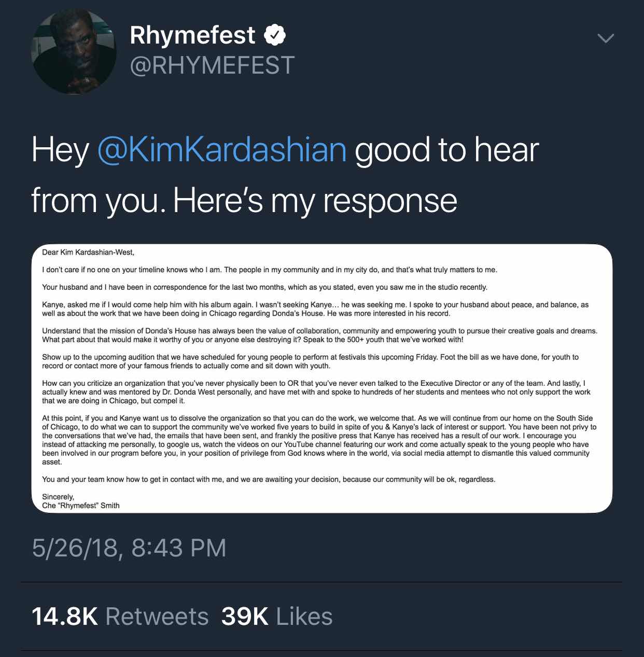Click the 39K likes count number

(x=245, y=617)
